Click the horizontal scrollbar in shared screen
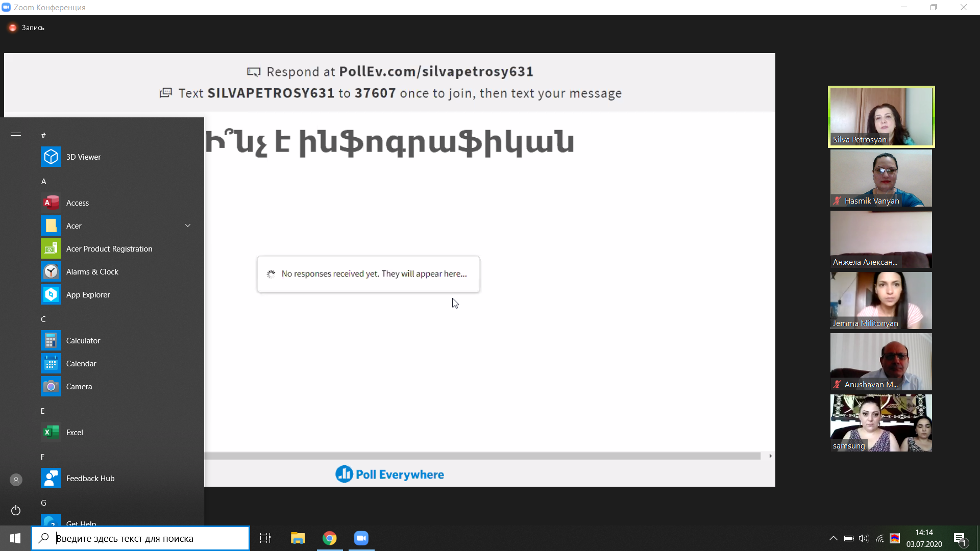 [482, 456]
